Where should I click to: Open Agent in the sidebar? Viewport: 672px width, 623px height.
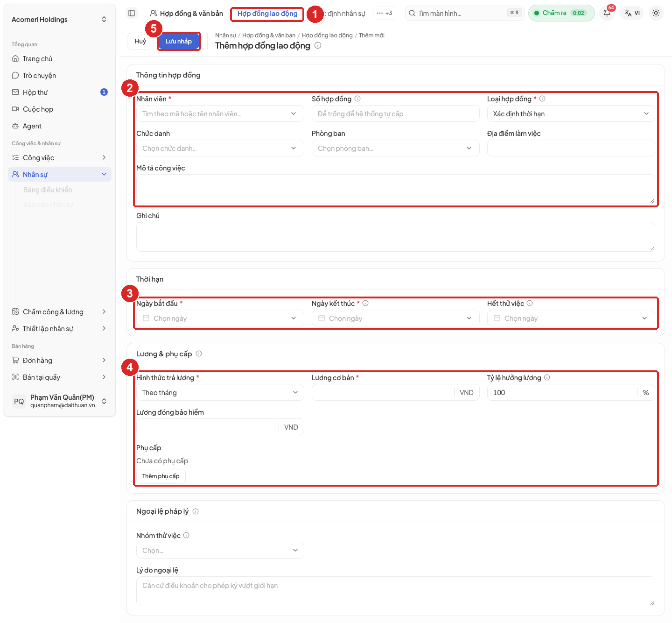coord(60,126)
